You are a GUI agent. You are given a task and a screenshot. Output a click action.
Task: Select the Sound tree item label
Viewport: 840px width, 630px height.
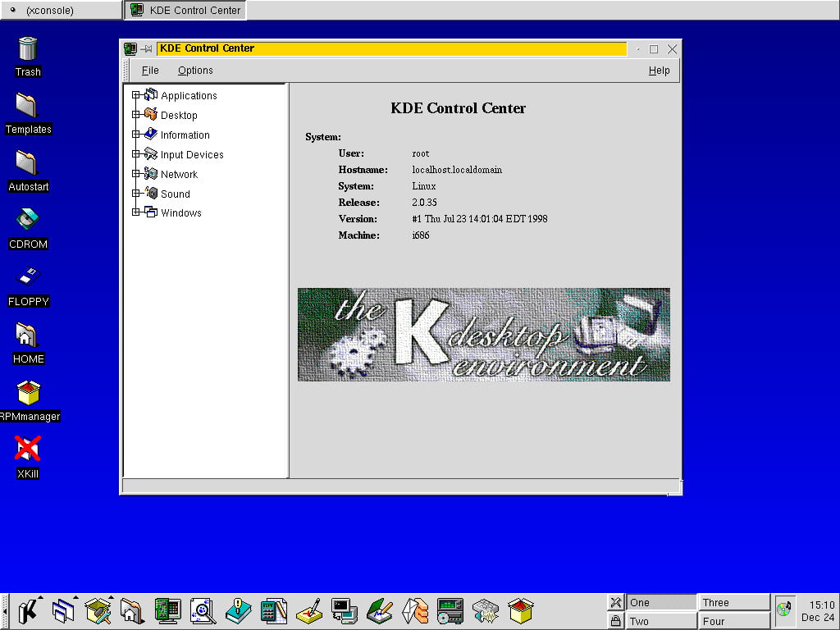176,194
